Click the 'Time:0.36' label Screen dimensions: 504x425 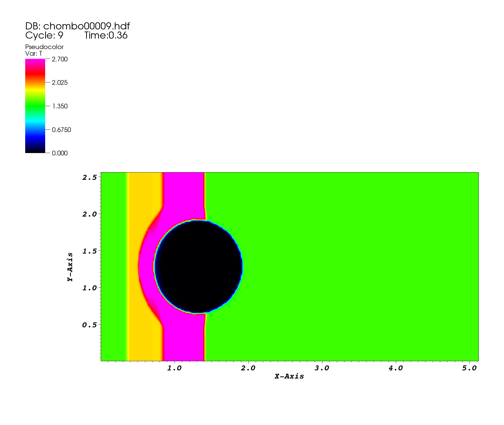coord(106,35)
